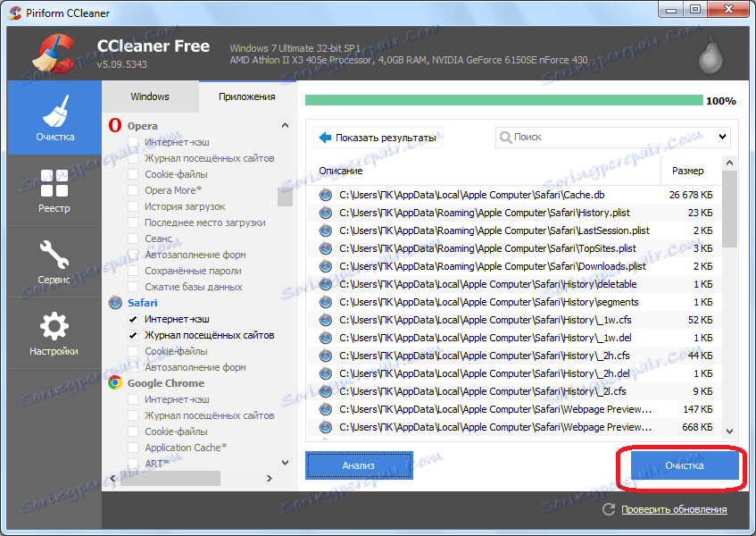
Task: Click the results list vertical scrollbar thumb
Action: 729,209
